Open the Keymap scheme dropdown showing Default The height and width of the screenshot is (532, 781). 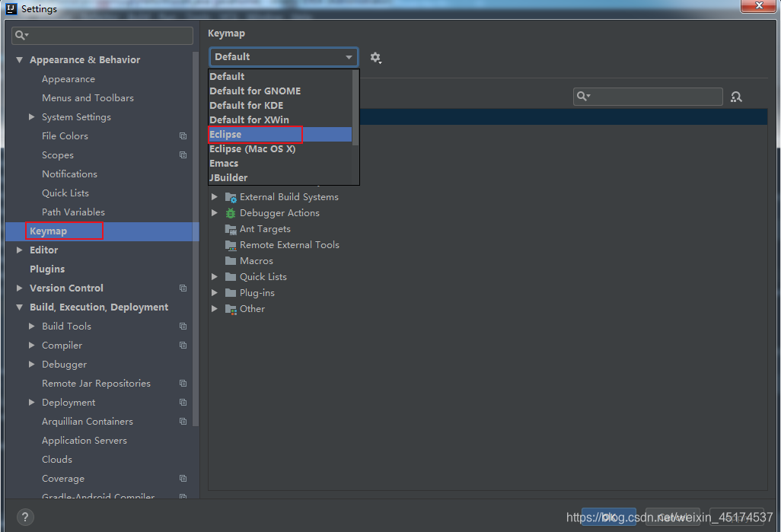pos(283,57)
